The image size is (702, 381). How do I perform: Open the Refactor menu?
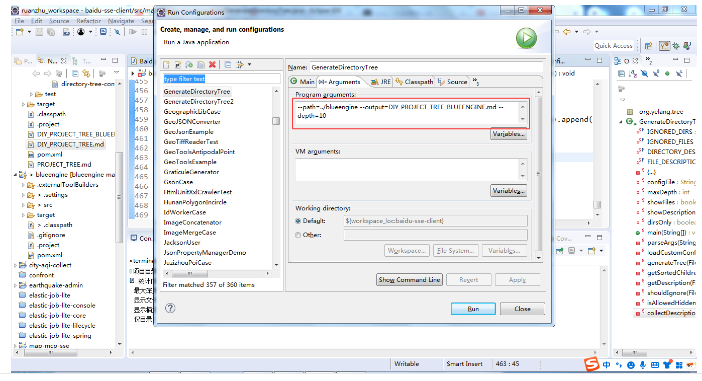89,21
